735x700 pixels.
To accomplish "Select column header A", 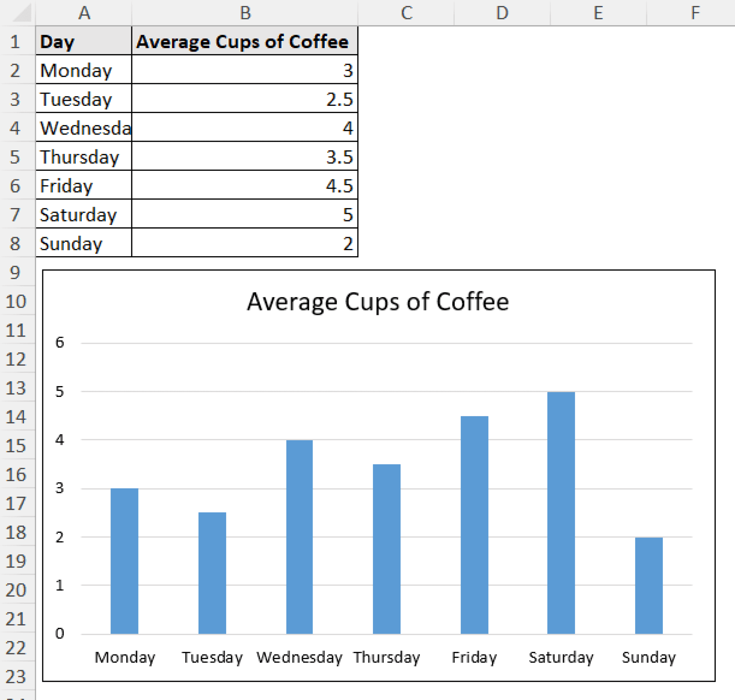I will point(83,13).
